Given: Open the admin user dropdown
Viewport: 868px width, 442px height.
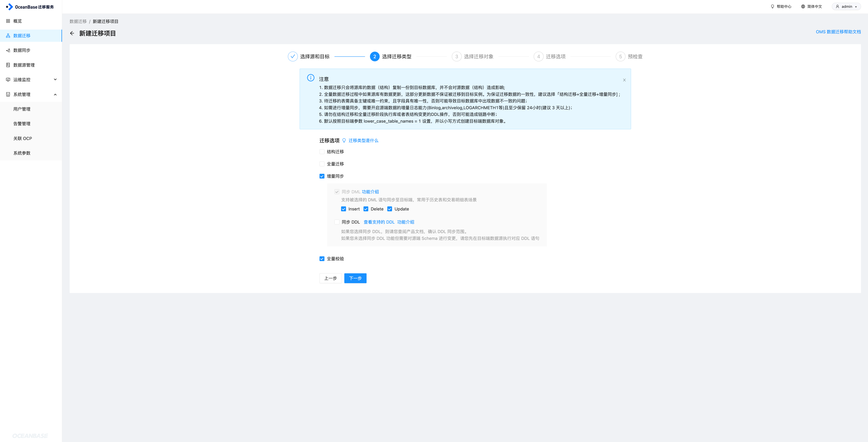Looking at the screenshot, I should click(x=846, y=6).
